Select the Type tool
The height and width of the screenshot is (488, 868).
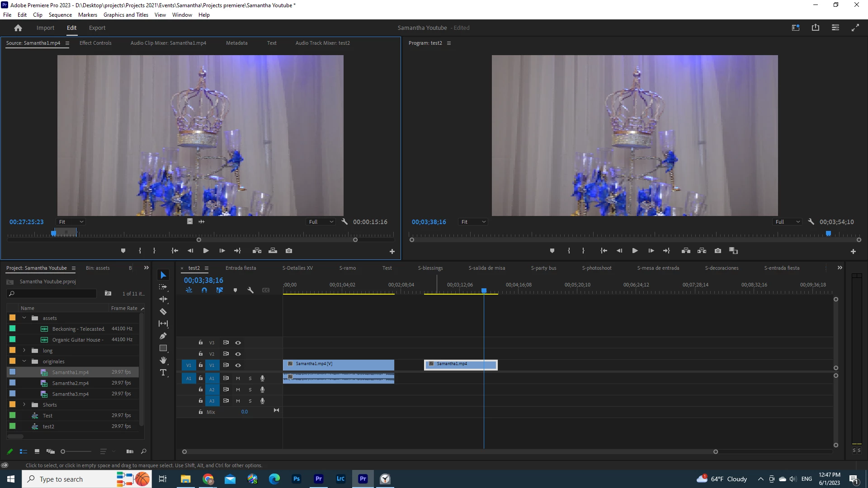point(163,373)
